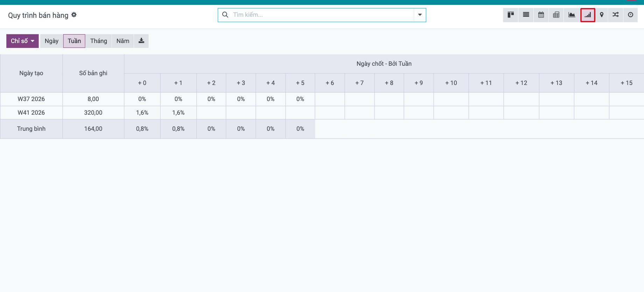Select Tuần interval

[74, 41]
